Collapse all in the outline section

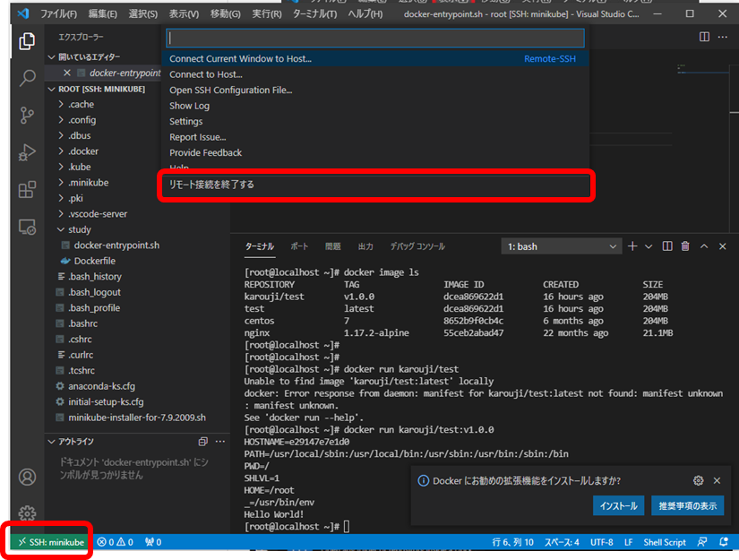203,441
